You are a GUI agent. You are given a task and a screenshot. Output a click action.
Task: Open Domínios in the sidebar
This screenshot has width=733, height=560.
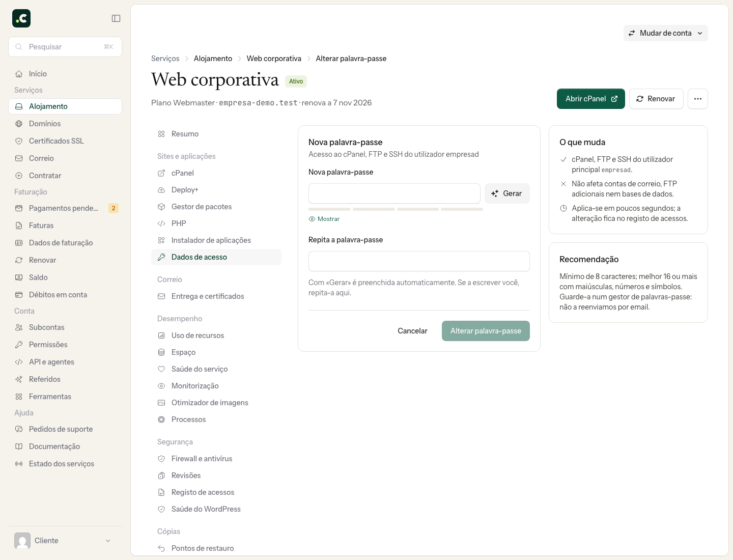coord(65,124)
